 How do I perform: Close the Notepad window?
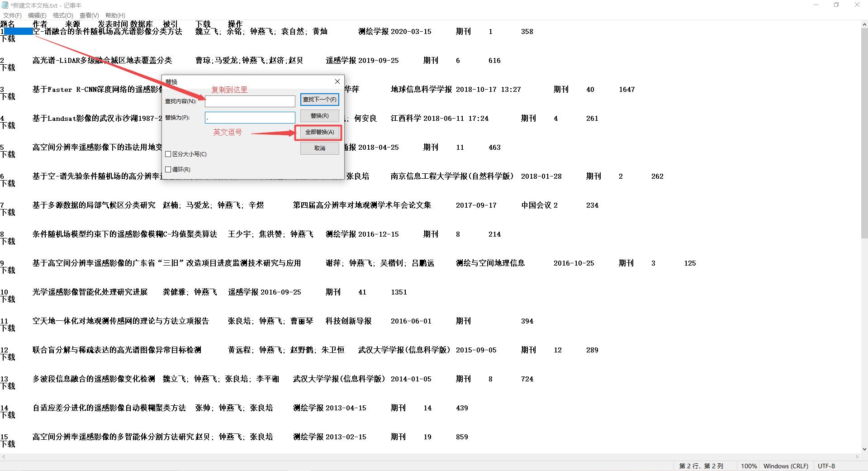(857, 5)
